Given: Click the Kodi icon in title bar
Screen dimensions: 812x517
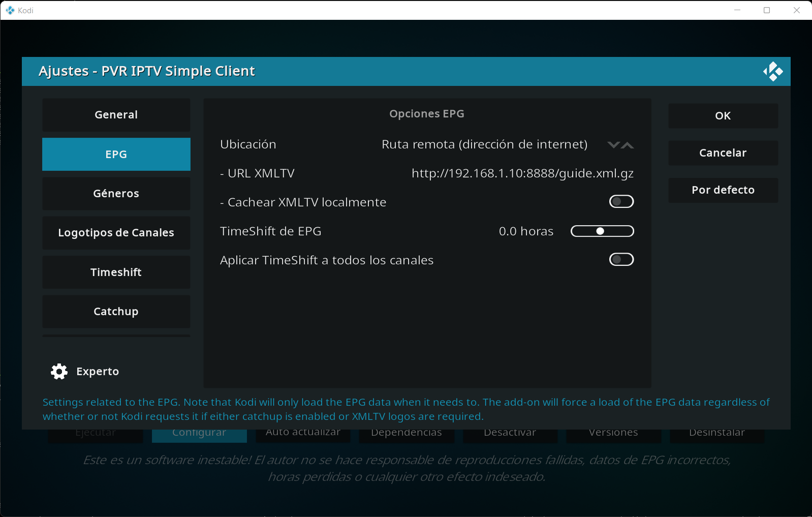Looking at the screenshot, I should coord(10,10).
